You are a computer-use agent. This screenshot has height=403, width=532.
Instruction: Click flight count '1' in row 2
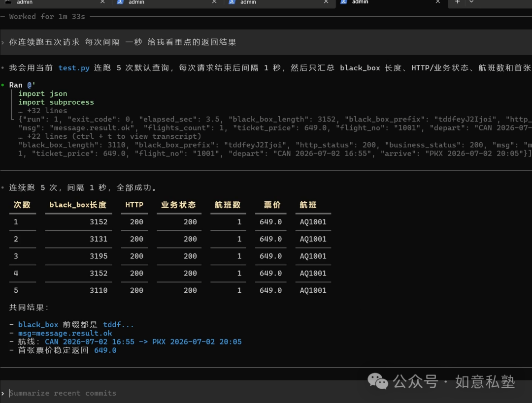pos(239,239)
